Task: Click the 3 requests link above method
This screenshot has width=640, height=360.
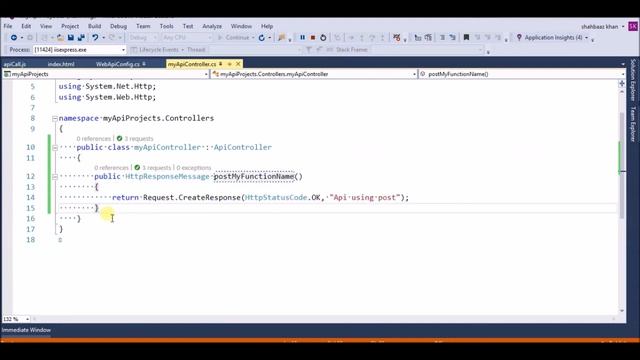Action: click(157, 168)
